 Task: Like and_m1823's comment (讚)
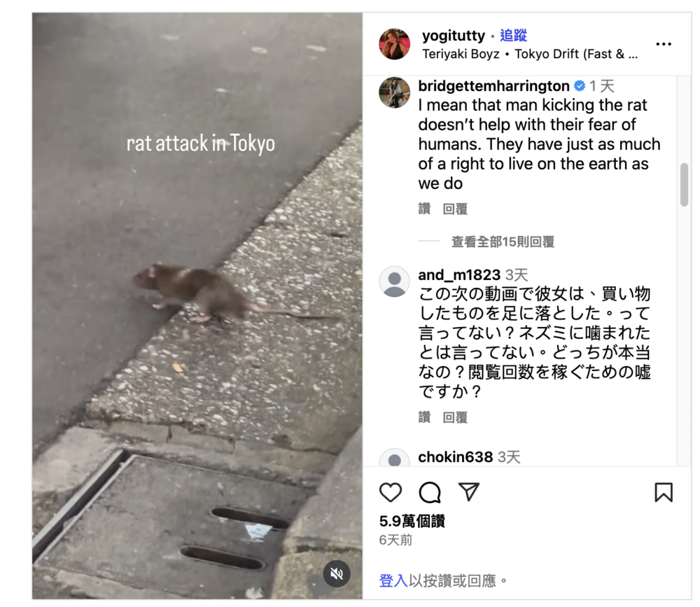[x=425, y=417]
